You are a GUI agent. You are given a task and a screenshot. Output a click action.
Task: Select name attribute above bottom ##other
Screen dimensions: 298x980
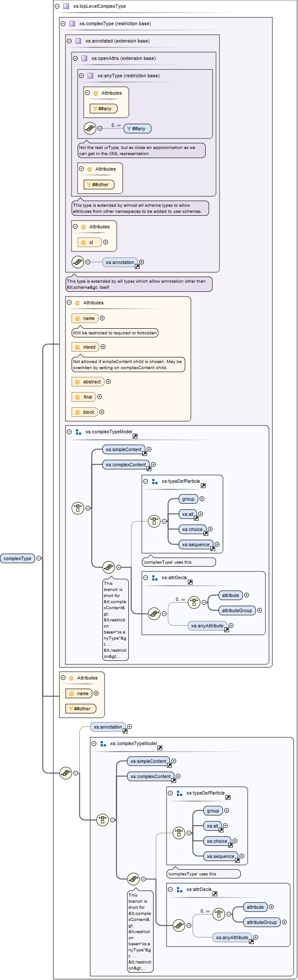(x=79, y=693)
